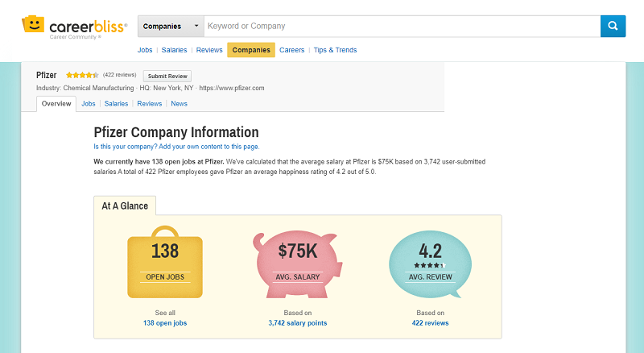Click the https://www.pfizer.com text
Screen dimensions: 644x353
pos(232,88)
